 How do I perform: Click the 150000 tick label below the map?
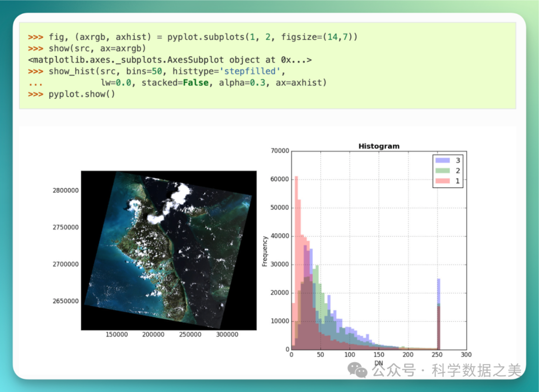coord(116,335)
